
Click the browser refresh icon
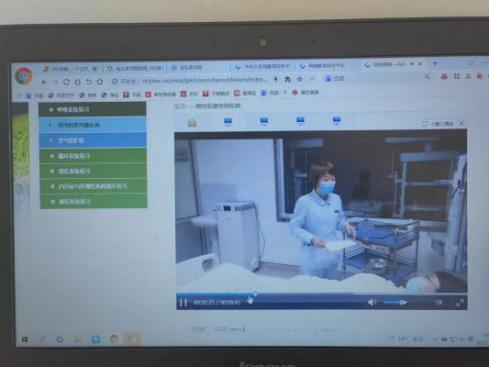pos(66,81)
